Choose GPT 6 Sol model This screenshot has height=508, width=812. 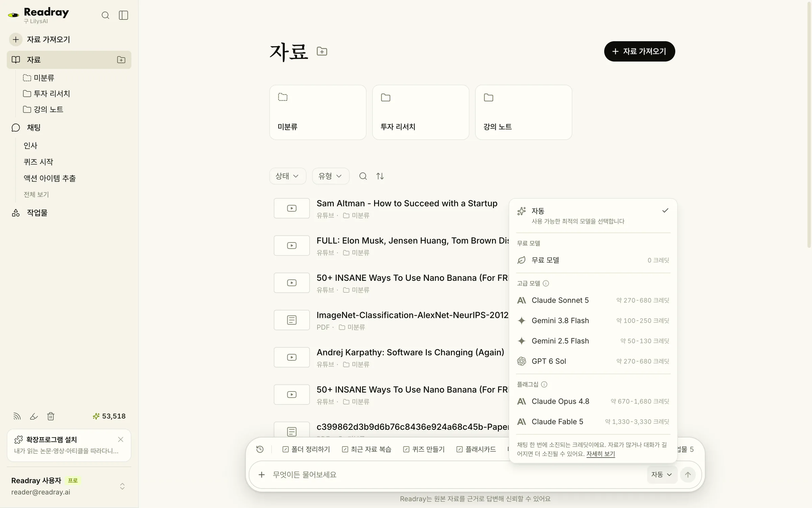coord(593,361)
